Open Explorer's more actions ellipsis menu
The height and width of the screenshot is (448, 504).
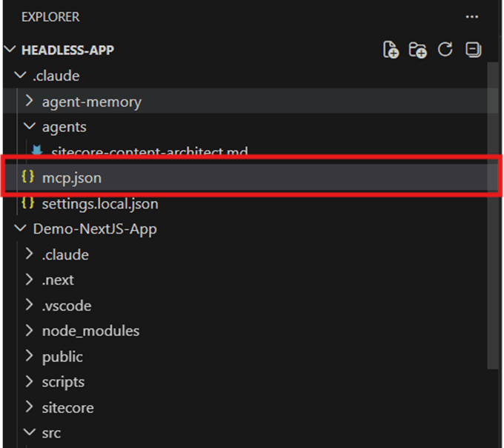(x=472, y=16)
